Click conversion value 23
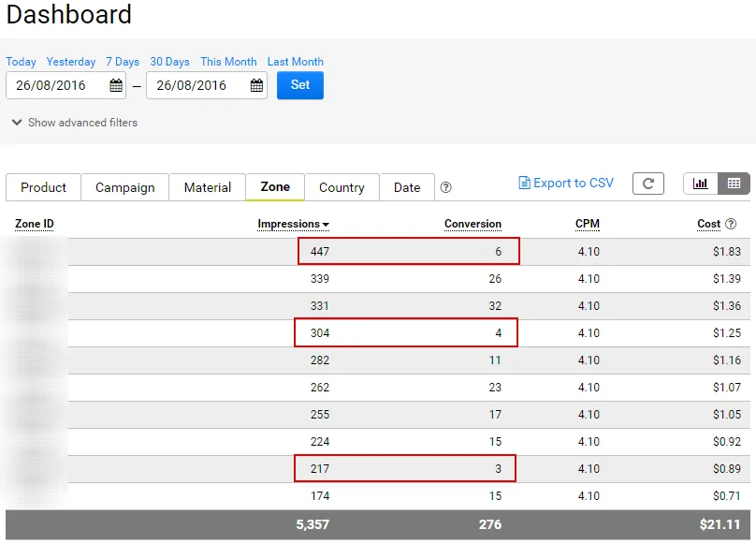Viewport: 756px width, 544px height. [495, 387]
